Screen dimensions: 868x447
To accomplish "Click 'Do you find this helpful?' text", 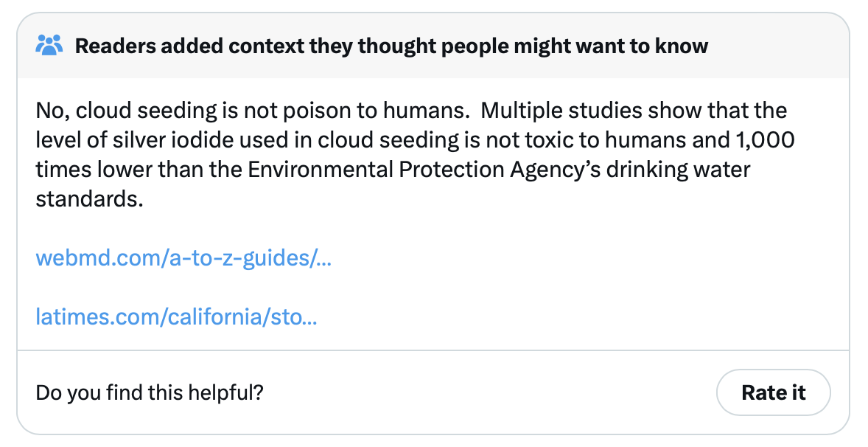I will click(150, 392).
